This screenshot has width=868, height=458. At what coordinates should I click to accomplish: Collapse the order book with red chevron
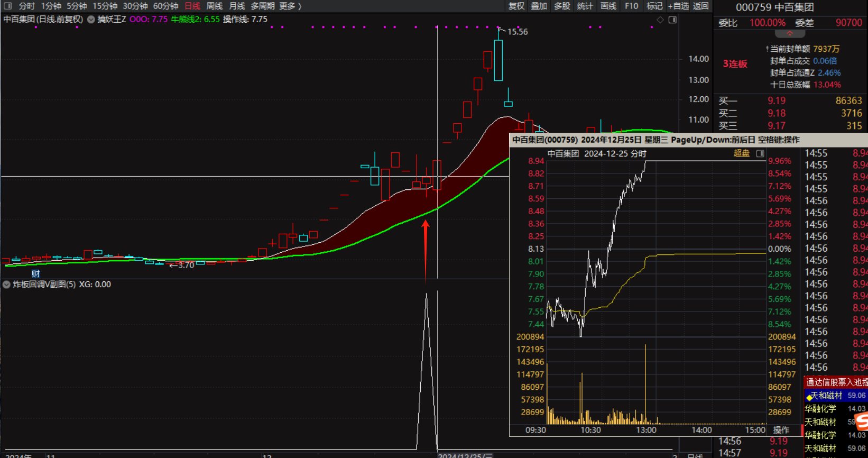point(790,33)
